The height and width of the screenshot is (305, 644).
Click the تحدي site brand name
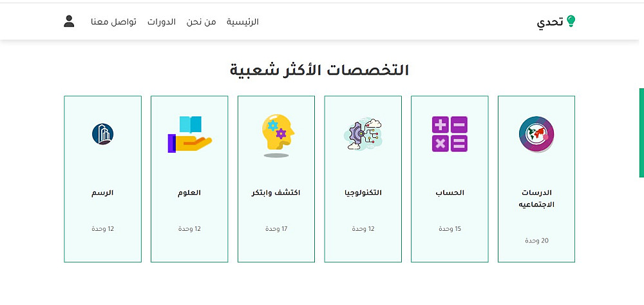pos(550,22)
